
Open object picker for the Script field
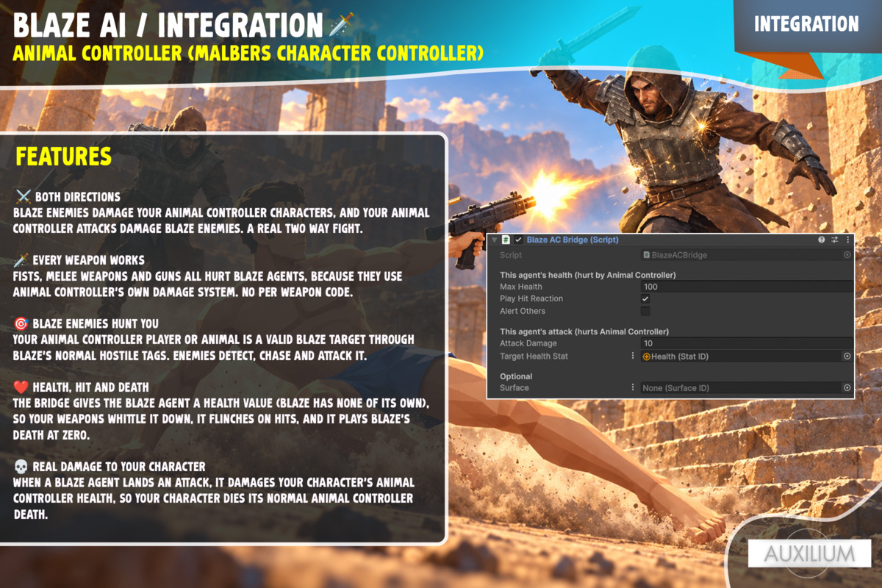point(847,255)
